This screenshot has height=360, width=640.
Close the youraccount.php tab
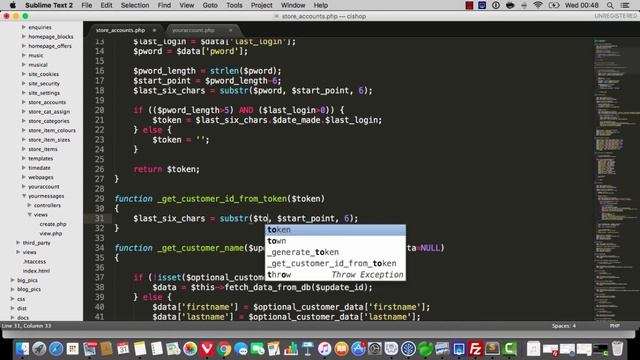231,30
